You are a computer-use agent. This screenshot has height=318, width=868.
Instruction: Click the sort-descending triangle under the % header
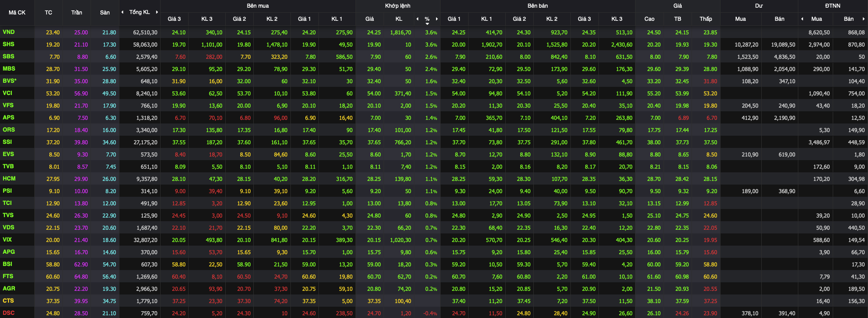tap(427, 24)
